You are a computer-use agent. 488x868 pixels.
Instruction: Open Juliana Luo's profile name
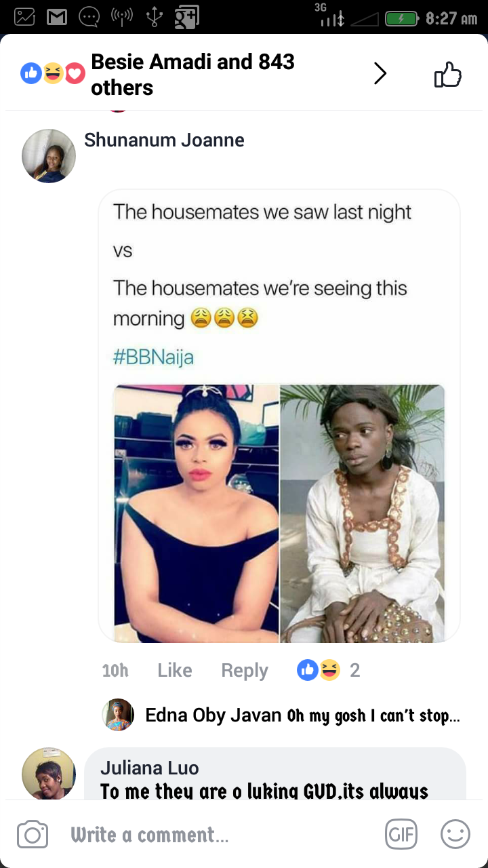coord(150,768)
